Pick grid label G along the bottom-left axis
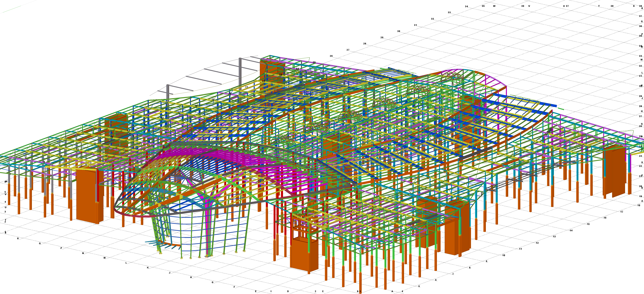This screenshot has width=644, height=294. 213,282
